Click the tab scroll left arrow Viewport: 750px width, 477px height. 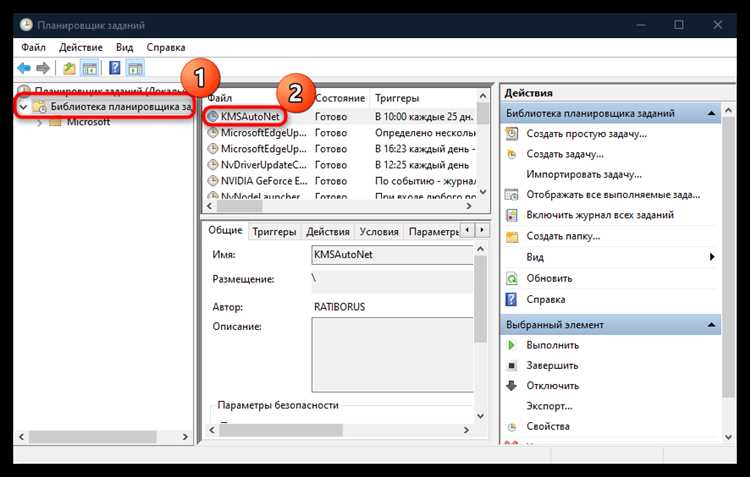pos(467,230)
